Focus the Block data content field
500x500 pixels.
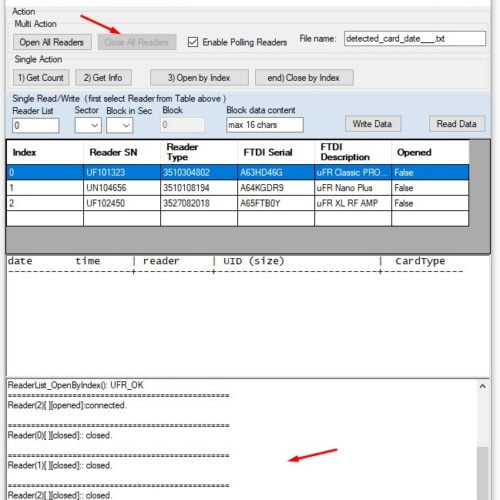point(265,125)
